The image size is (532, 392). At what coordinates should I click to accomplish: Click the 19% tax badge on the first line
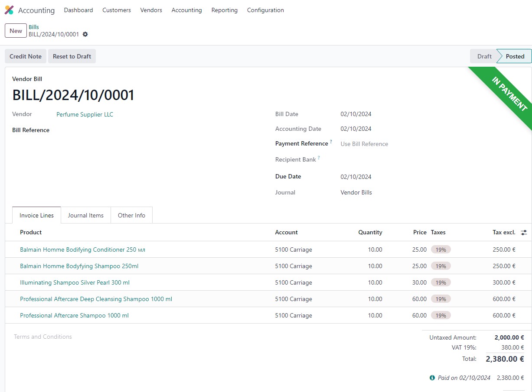point(441,249)
